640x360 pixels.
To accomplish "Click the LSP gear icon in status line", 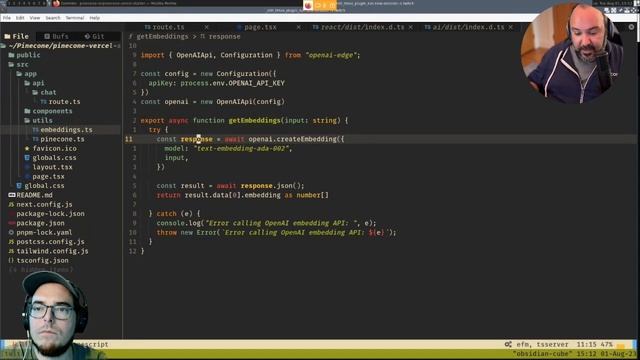I will click(x=508, y=344).
